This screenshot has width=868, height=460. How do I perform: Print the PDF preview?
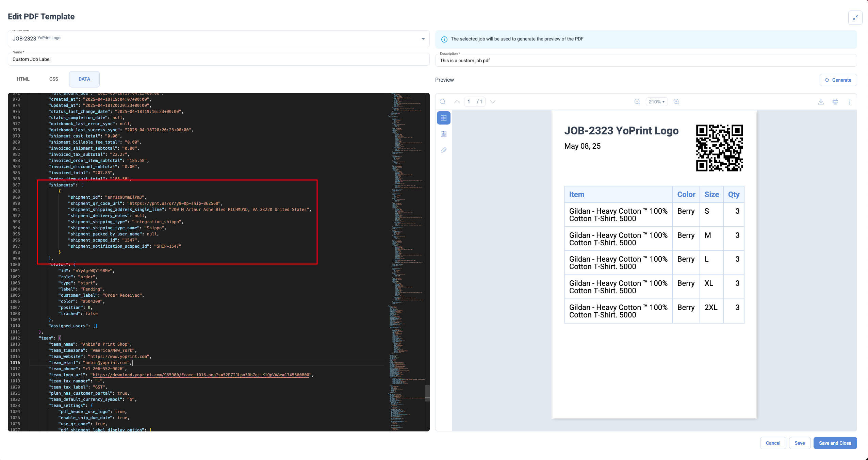pyautogui.click(x=835, y=102)
